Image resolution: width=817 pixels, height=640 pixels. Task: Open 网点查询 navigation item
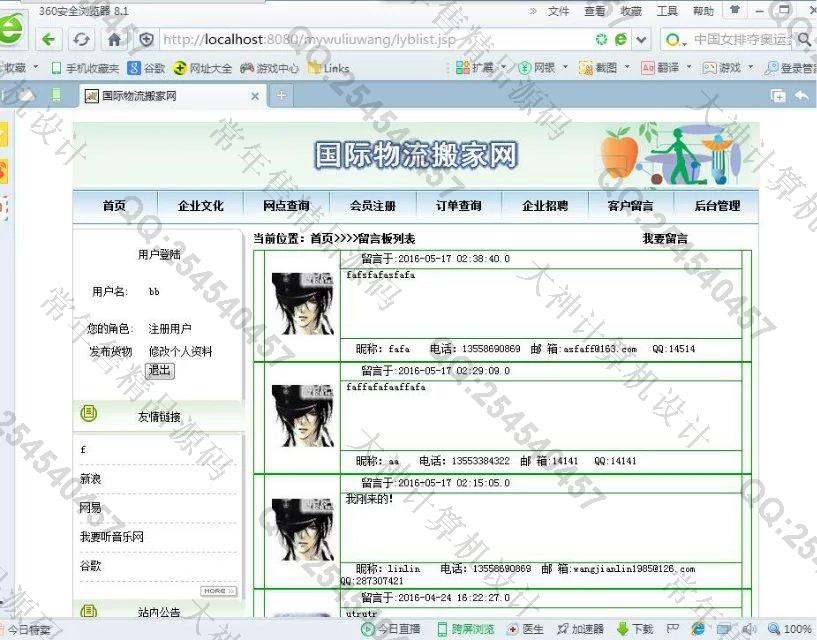point(287,206)
